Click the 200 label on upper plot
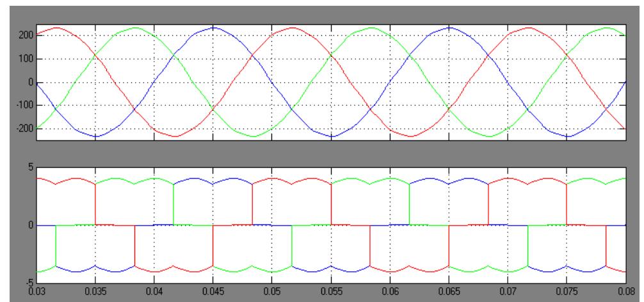Viewport: 644px width, 302px height. (x=26, y=36)
